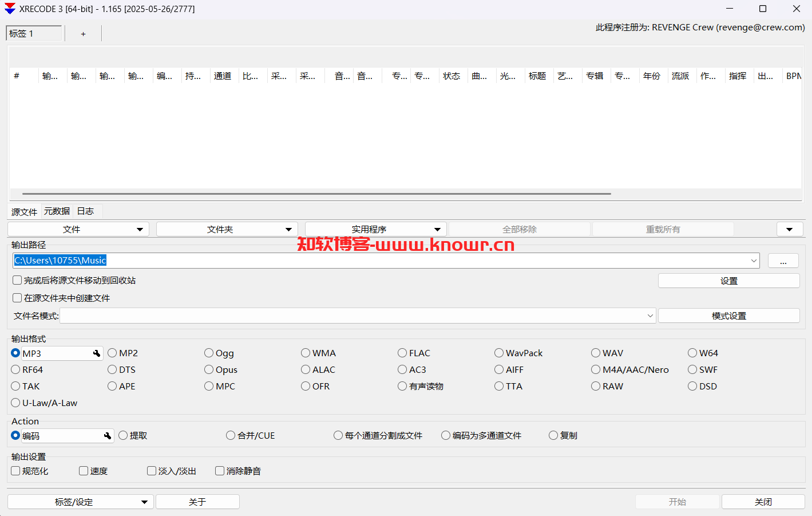This screenshot has width=812, height=516.
Task: Click the 年份 column header
Action: (653, 76)
